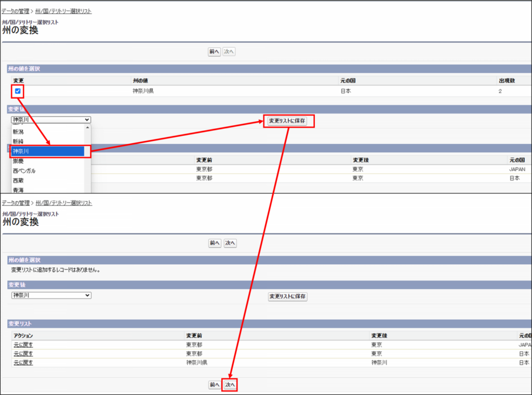Click the red-outlined 次へ button

pos(230,385)
